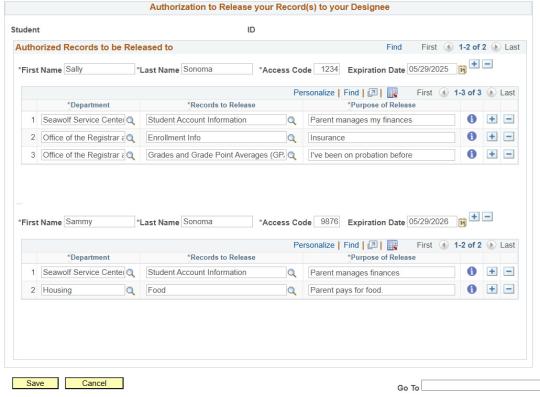Show info for probation purpose row
540x397 pixels.
[472, 154]
